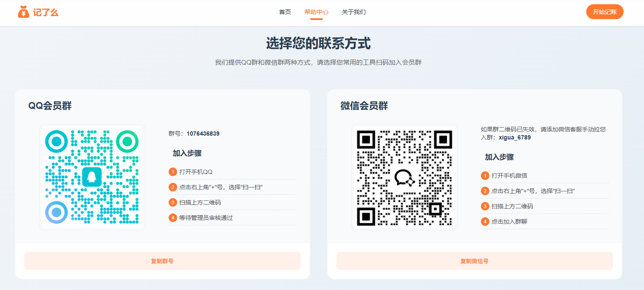This screenshot has width=644, height=290.
Task: Click 加入步骤 heading in the WeChat card
Action: tap(499, 157)
